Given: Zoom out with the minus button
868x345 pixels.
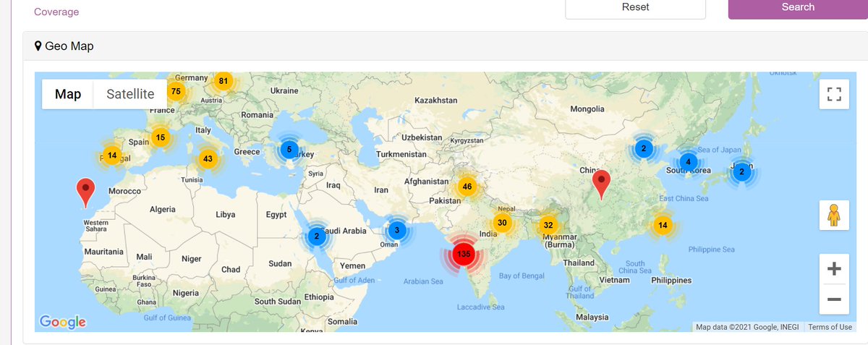Looking at the screenshot, I should point(833,299).
